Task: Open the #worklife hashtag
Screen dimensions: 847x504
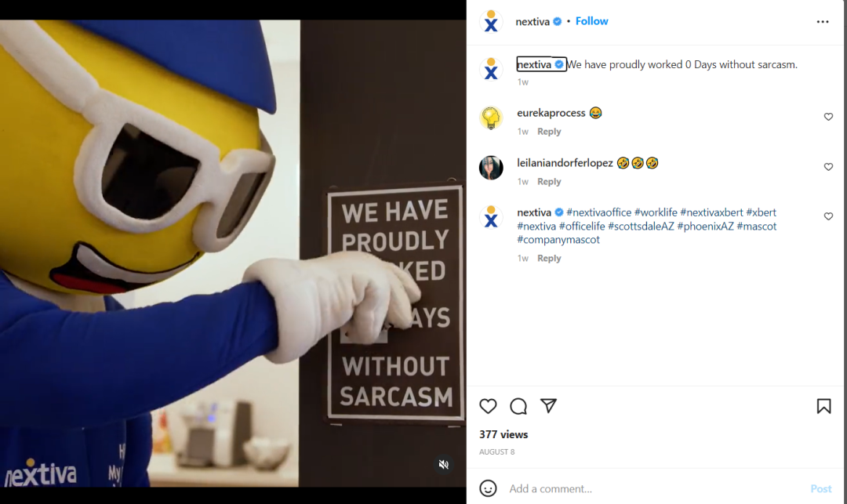Action: pos(656,212)
